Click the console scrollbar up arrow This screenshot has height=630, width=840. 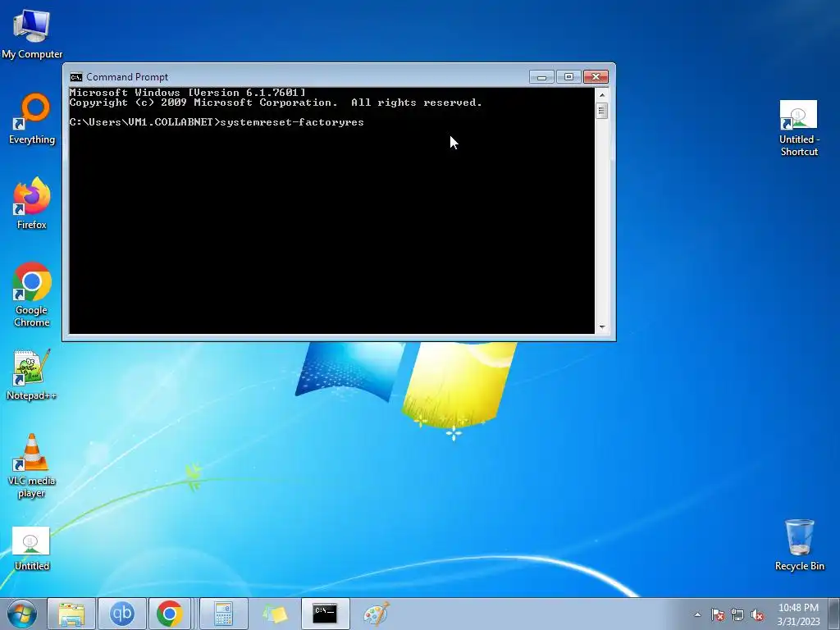tap(602, 95)
